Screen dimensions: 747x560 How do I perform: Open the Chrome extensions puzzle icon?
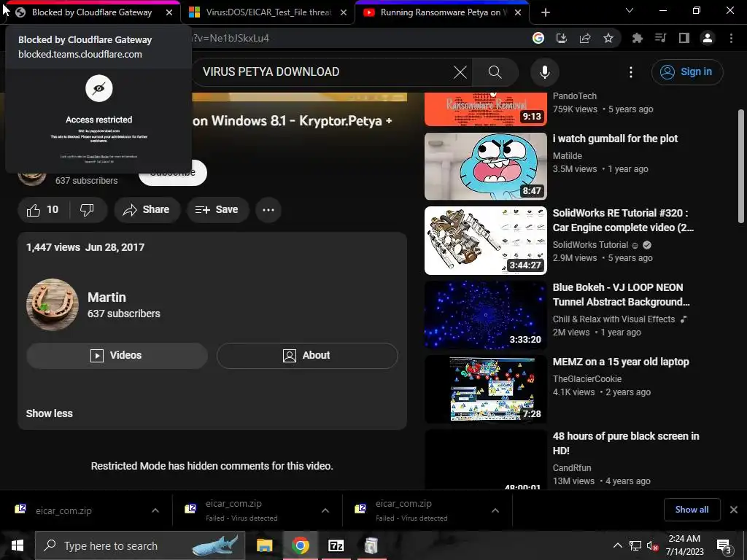click(x=637, y=38)
